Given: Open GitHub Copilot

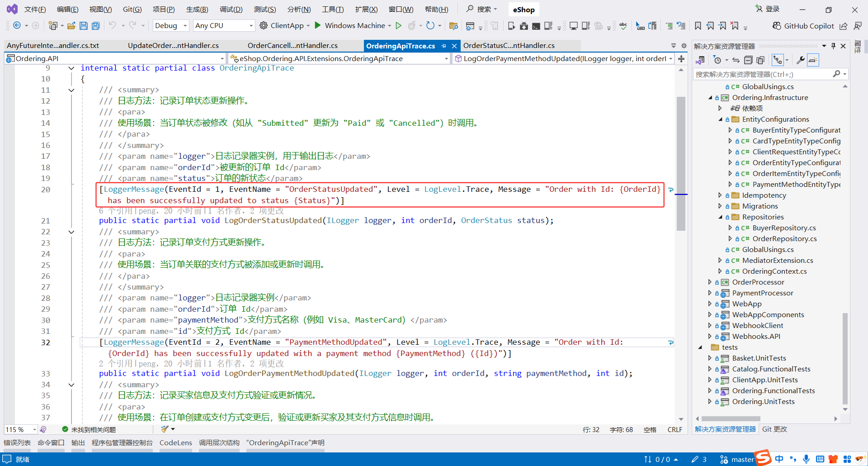Looking at the screenshot, I should point(803,26).
